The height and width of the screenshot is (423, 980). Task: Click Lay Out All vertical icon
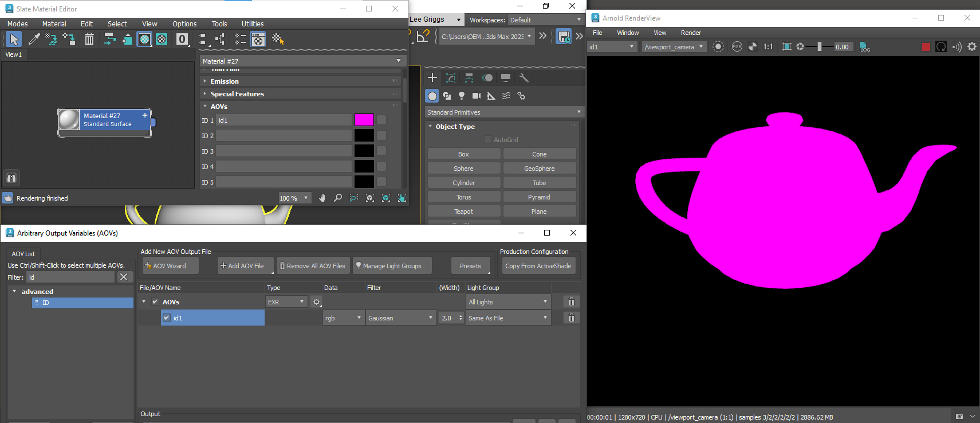tap(202, 39)
